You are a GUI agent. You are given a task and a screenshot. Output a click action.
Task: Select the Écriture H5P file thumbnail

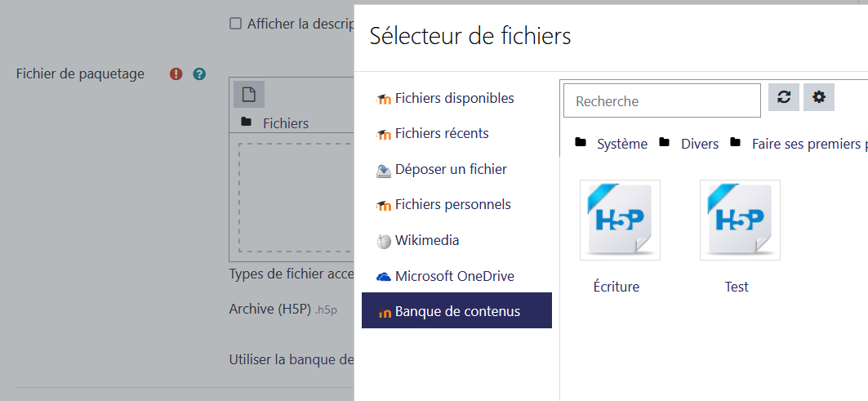pyautogui.click(x=620, y=220)
